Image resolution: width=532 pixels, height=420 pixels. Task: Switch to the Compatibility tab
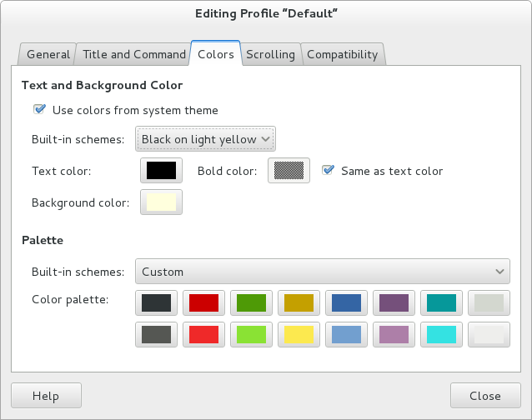[342, 54]
